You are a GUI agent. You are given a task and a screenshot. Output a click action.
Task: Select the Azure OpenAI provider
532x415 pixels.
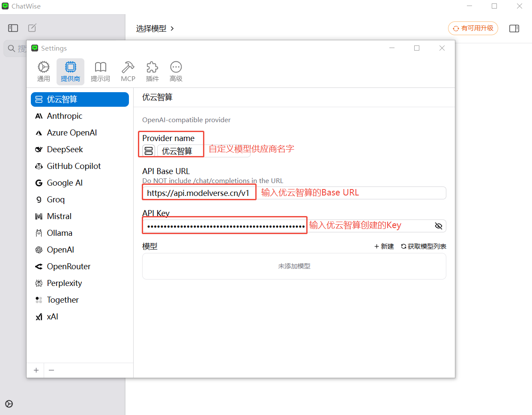tap(80, 133)
